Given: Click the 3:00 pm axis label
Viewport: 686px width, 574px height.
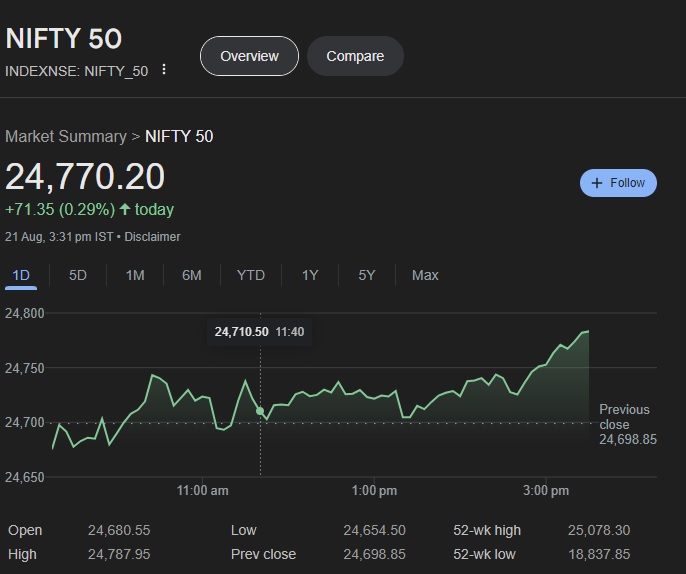Looking at the screenshot, I should 546,490.
